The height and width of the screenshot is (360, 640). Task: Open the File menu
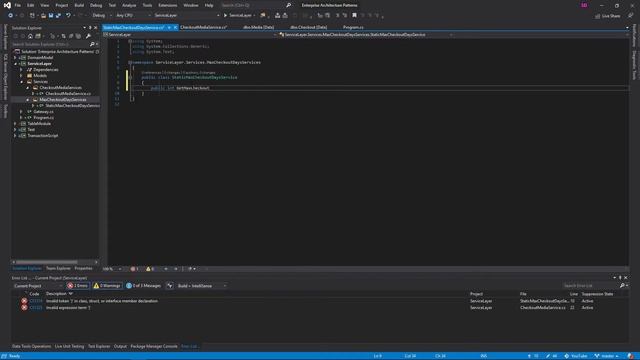tap(18, 5)
